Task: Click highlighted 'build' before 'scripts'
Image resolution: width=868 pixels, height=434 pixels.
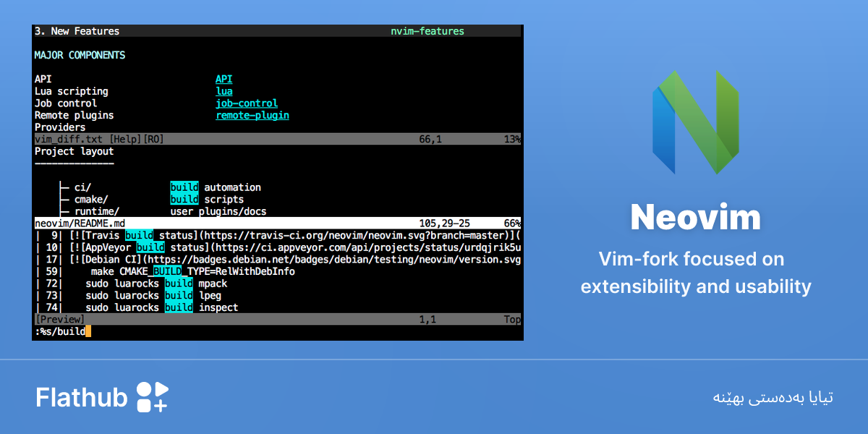Action: click(x=184, y=200)
